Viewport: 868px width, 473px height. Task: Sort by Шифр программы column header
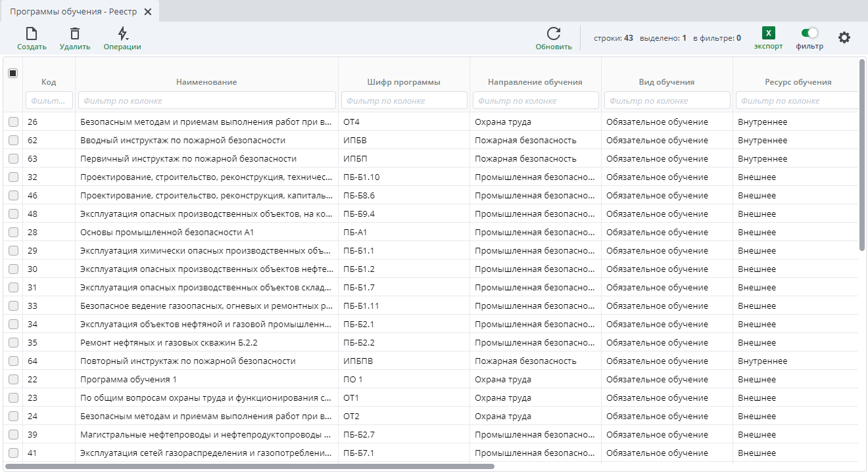click(404, 82)
